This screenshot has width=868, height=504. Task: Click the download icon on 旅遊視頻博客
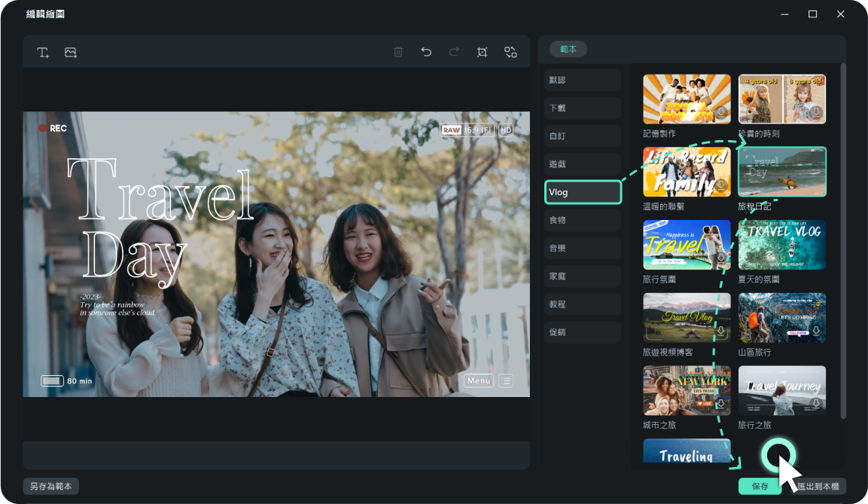pos(720,331)
